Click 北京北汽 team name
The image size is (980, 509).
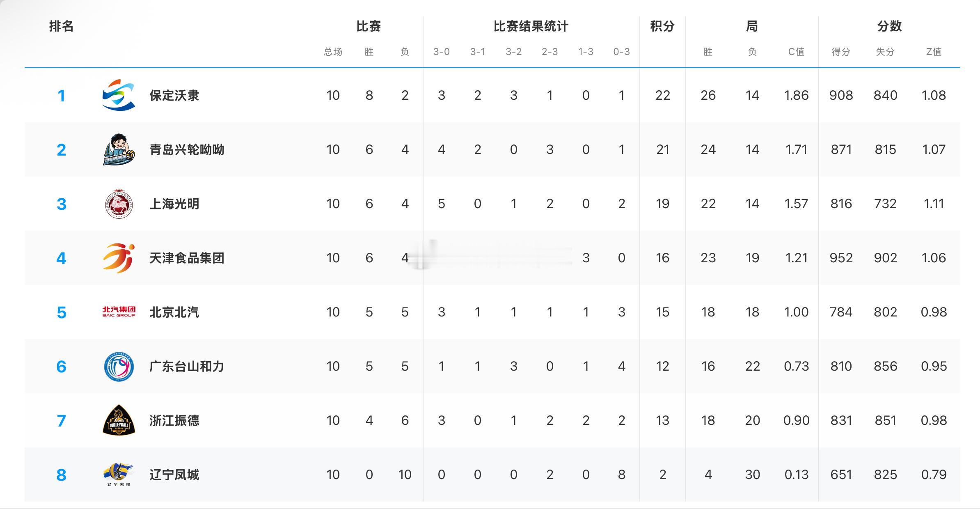point(174,312)
